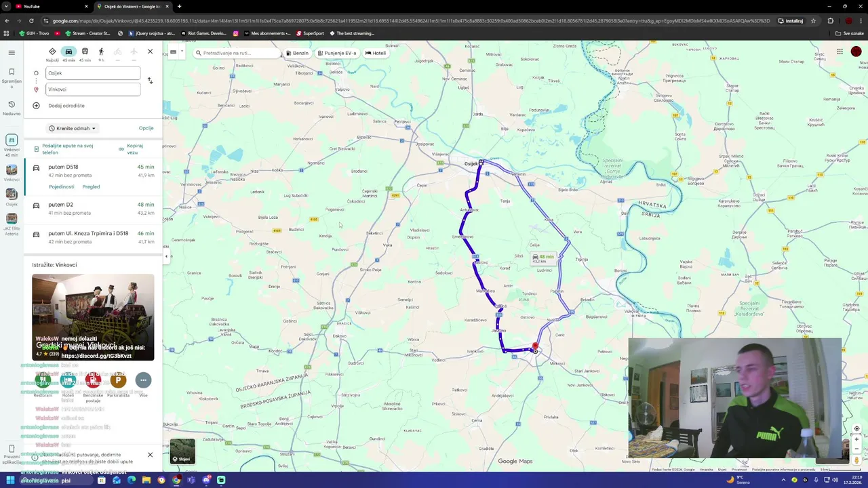868x488 pixels.
Task: Open Microsoft Edge from the taskbar
Action: 132,481
